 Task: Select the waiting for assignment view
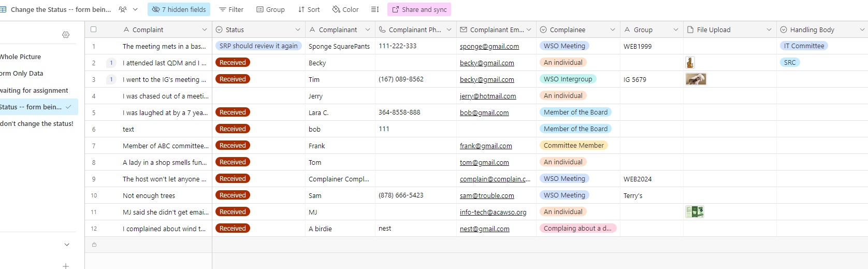tap(34, 90)
